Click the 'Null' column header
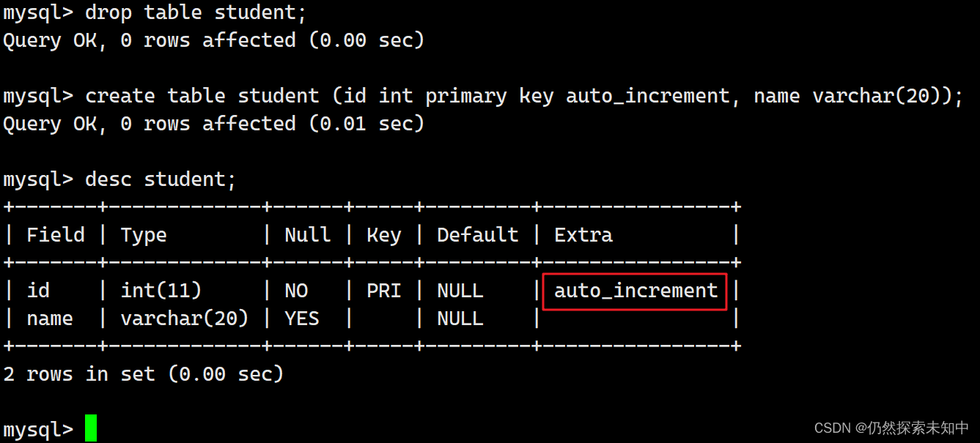 [x=307, y=235]
